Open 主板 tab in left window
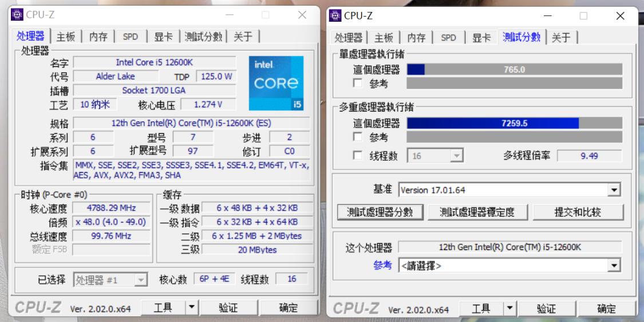The height and width of the screenshot is (322, 644). (x=66, y=37)
